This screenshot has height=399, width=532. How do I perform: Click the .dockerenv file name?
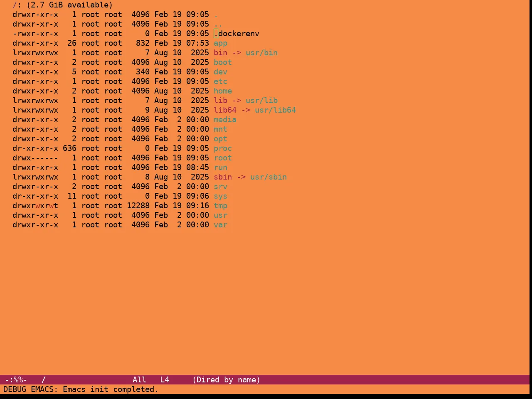click(x=236, y=34)
